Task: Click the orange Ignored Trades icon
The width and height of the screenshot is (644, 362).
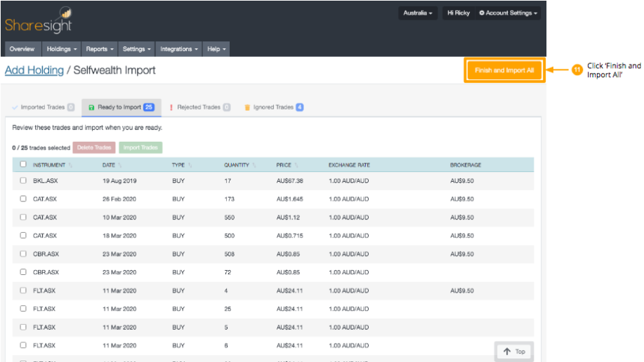Action: pos(247,107)
